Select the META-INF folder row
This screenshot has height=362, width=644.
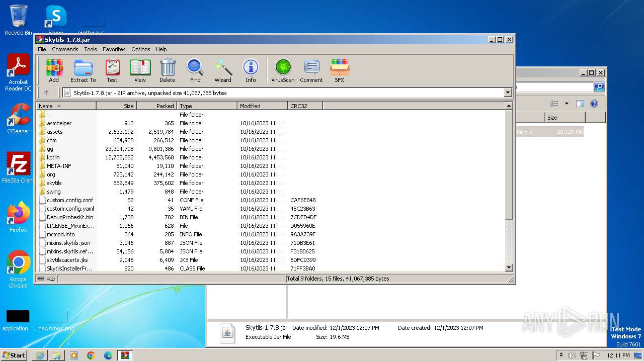tap(271, 166)
